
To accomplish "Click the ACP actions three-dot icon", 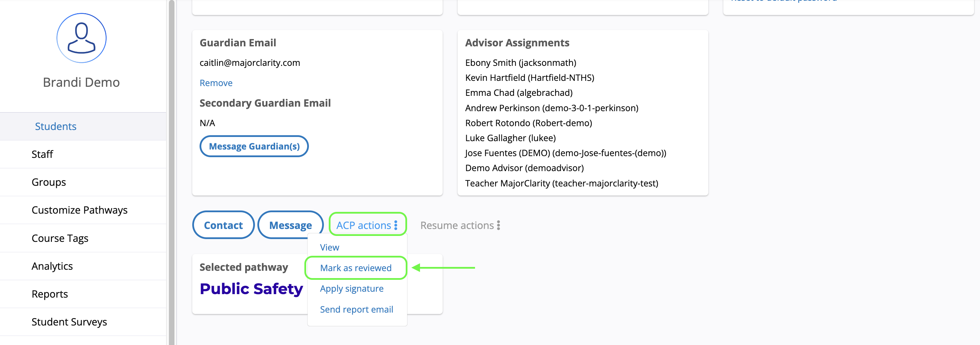I will (396, 225).
